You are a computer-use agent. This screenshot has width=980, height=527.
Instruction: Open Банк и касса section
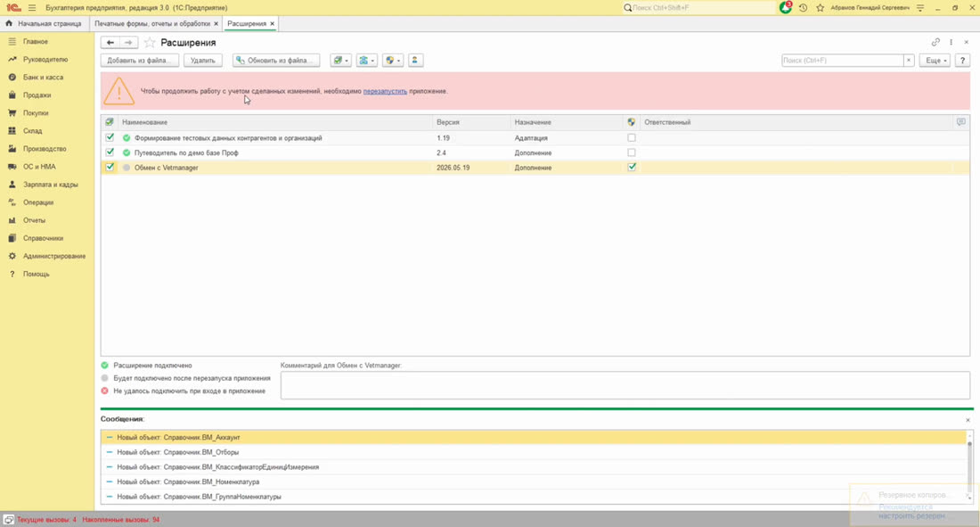click(x=43, y=77)
